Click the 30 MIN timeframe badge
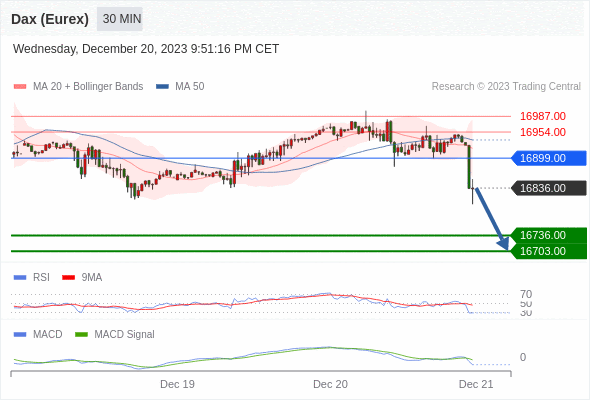Screen dimensions: 590x400 tap(120, 19)
